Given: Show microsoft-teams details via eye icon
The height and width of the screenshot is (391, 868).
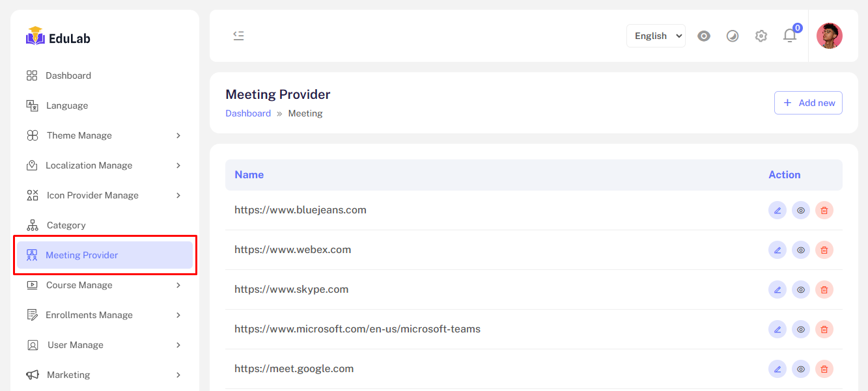Looking at the screenshot, I should [x=800, y=329].
